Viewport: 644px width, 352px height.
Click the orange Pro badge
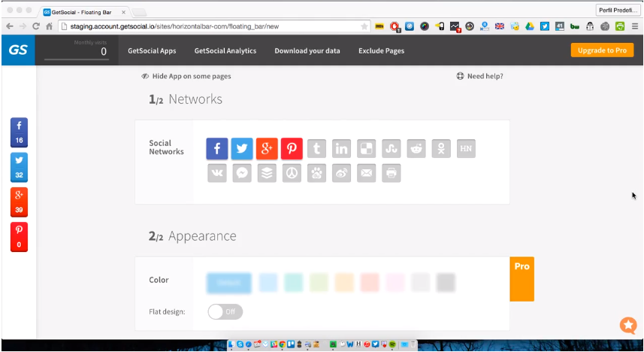522,279
